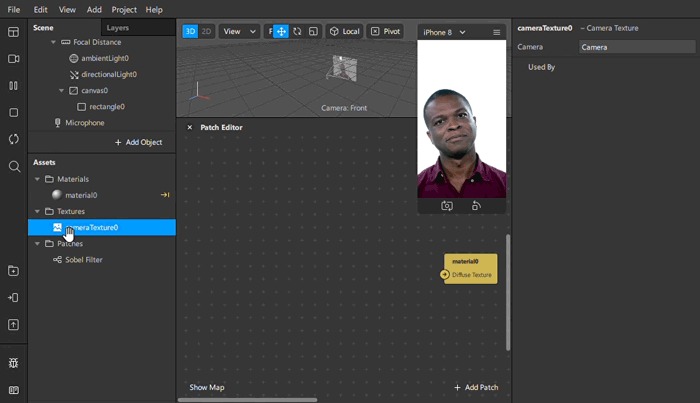The image size is (700, 403).
Task: Collapse the canvas0 tree node
Action: pyautogui.click(x=61, y=91)
